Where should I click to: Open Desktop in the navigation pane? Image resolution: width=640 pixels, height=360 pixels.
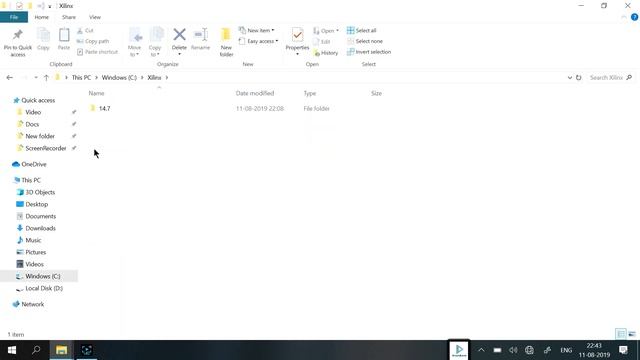[37, 204]
